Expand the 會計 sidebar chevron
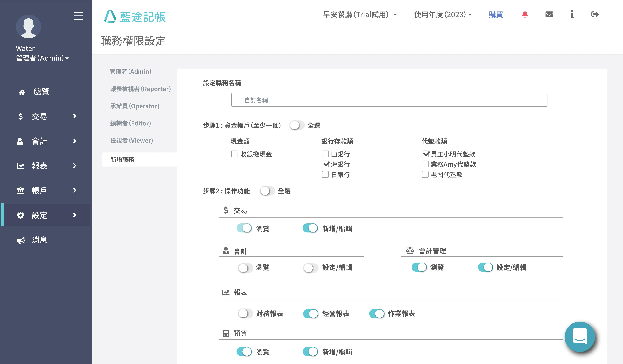 (75, 141)
